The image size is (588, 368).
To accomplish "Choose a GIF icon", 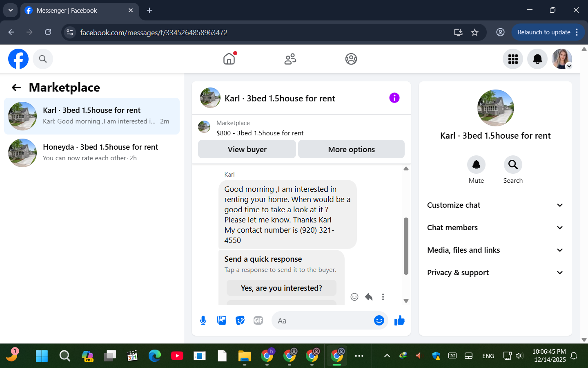I will 258,321.
